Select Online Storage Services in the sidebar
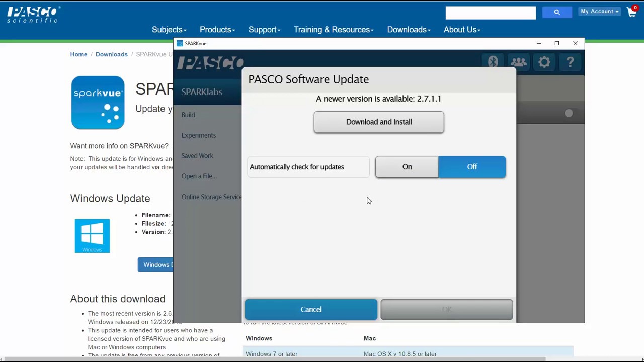 (211, 197)
